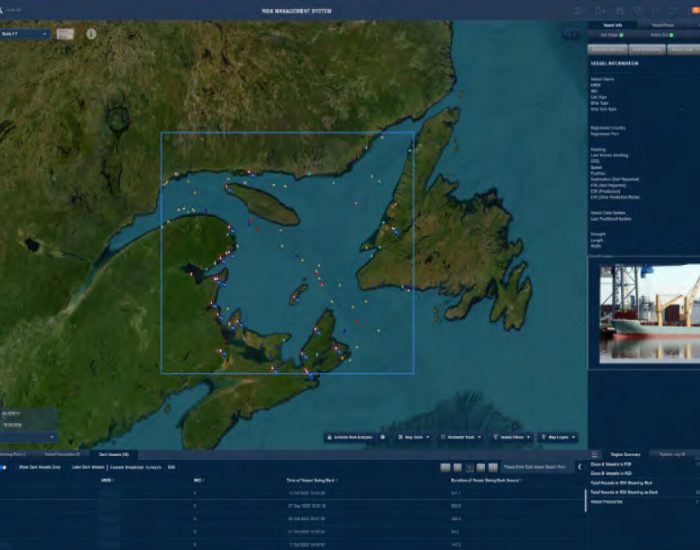Switch to the Vessel Info tab
The image size is (700, 550).
[x=613, y=25]
